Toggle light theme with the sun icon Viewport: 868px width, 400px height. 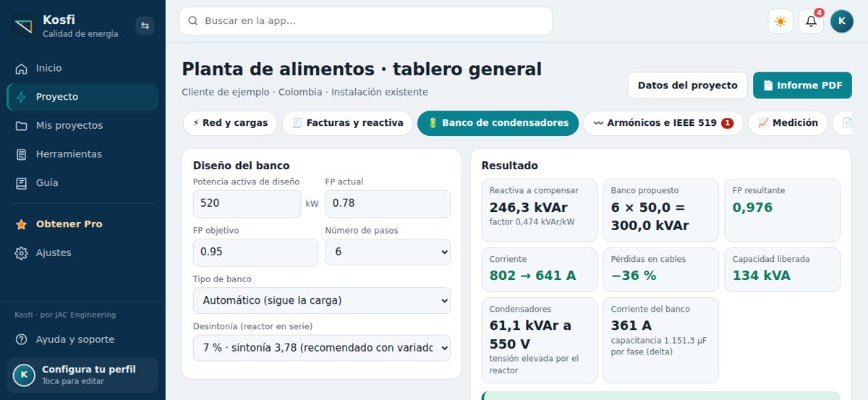(780, 21)
